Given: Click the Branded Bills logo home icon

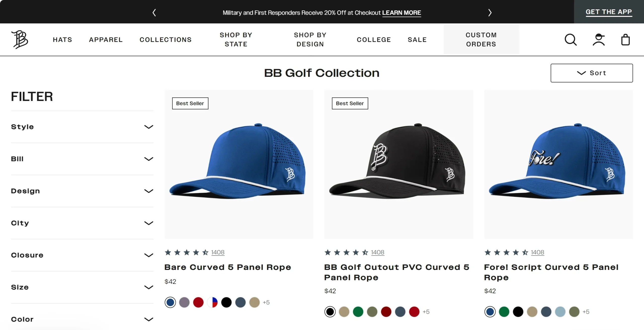Looking at the screenshot, I should point(20,40).
